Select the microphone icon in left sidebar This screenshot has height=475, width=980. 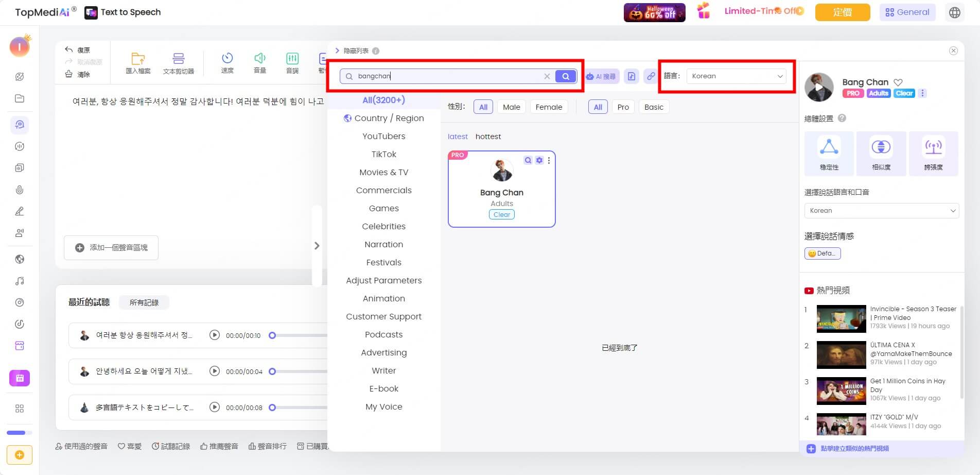[20, 190]
